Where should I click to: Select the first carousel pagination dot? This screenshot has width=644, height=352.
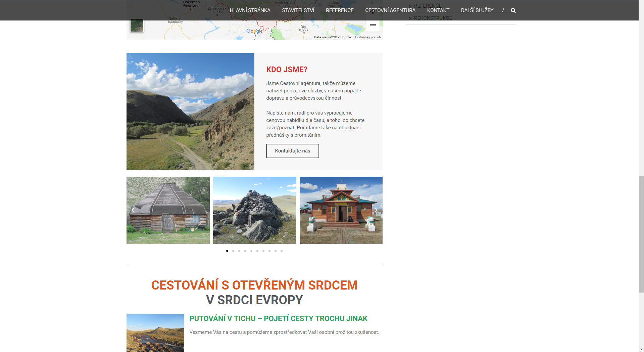(227, 251)
